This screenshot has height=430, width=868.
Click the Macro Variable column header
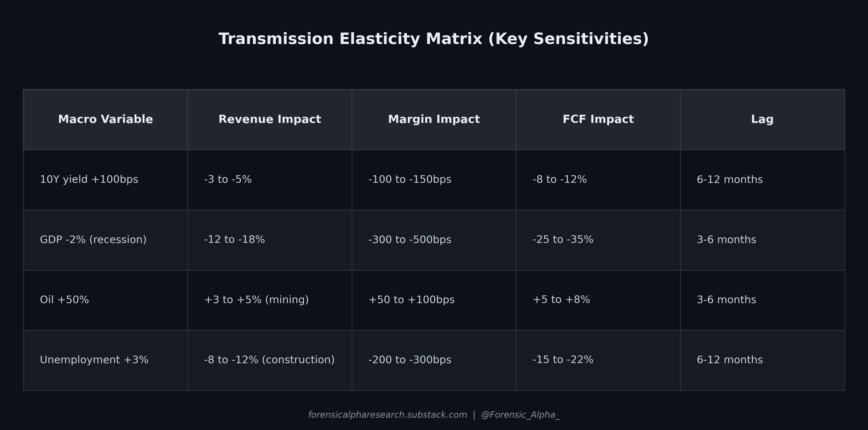coord(106,119)
